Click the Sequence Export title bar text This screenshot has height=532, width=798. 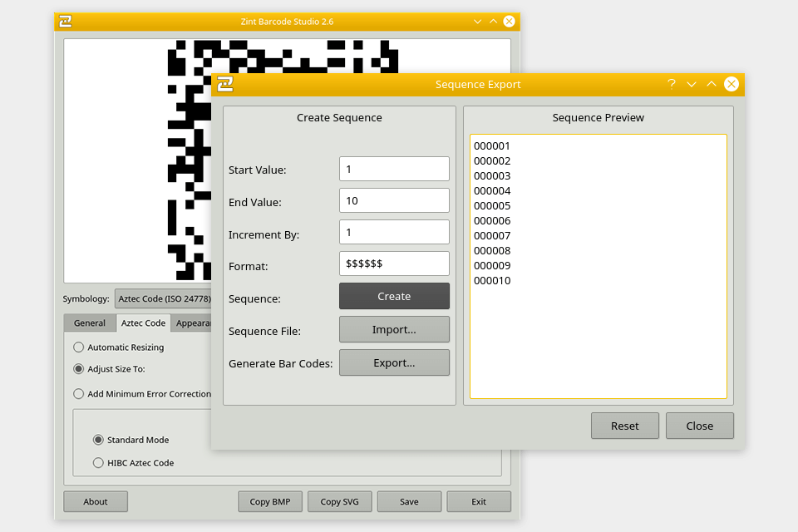click(x=478, y=85)
